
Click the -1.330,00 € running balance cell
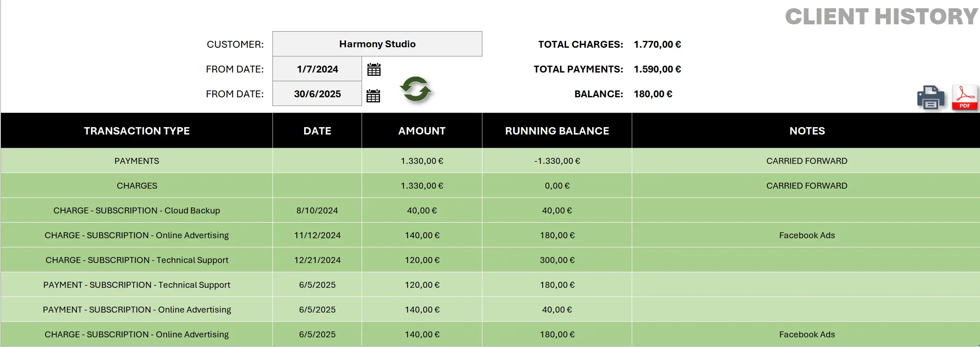click(x=557, y=161)
